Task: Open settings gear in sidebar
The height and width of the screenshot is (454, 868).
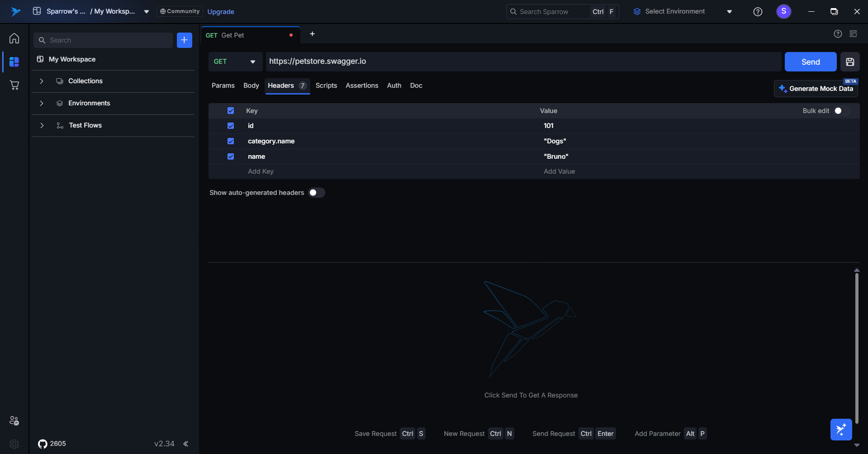Action: [x=14, y=444]
